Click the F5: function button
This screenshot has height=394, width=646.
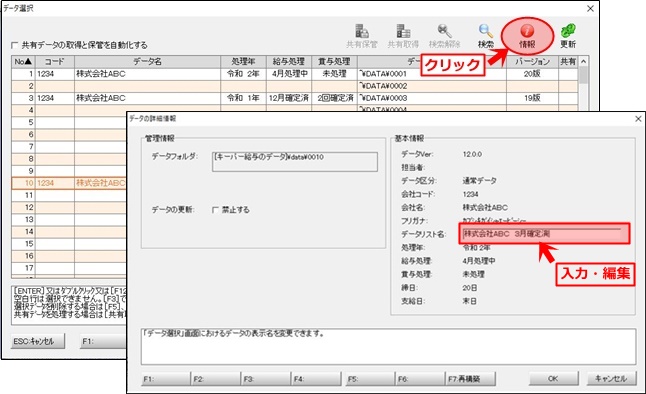tap(370, 379)
